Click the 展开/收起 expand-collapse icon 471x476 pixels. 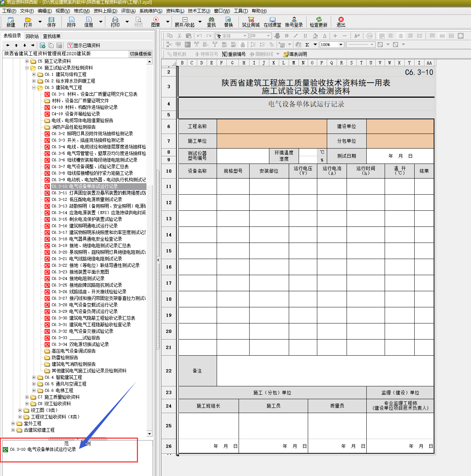click(x=184, y=22)
